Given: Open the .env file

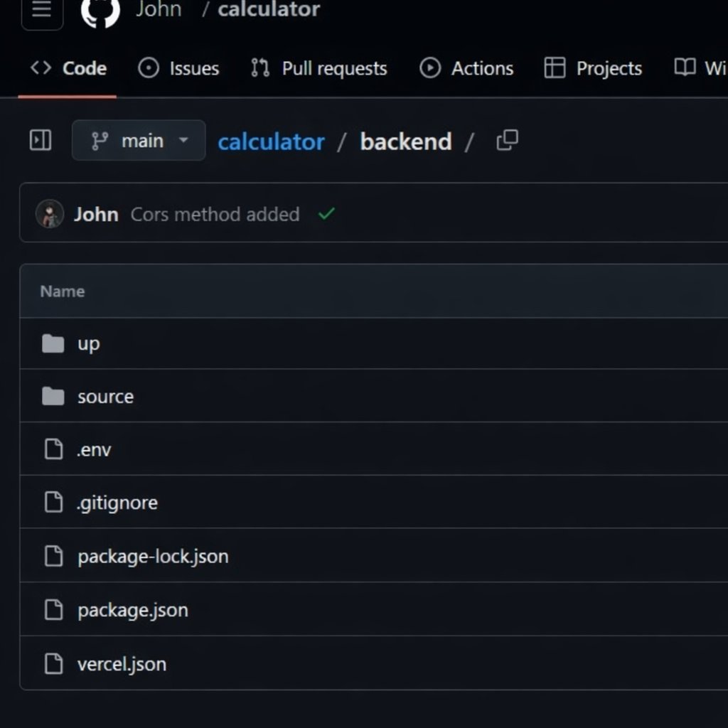Looking at the screenshot, I should [94, 449].
